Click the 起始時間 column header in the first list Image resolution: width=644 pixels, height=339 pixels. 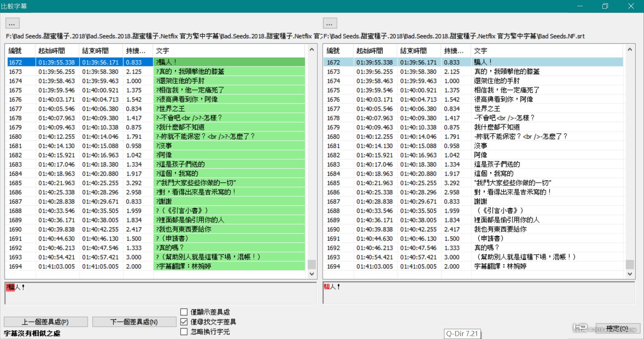pos(57,51)
